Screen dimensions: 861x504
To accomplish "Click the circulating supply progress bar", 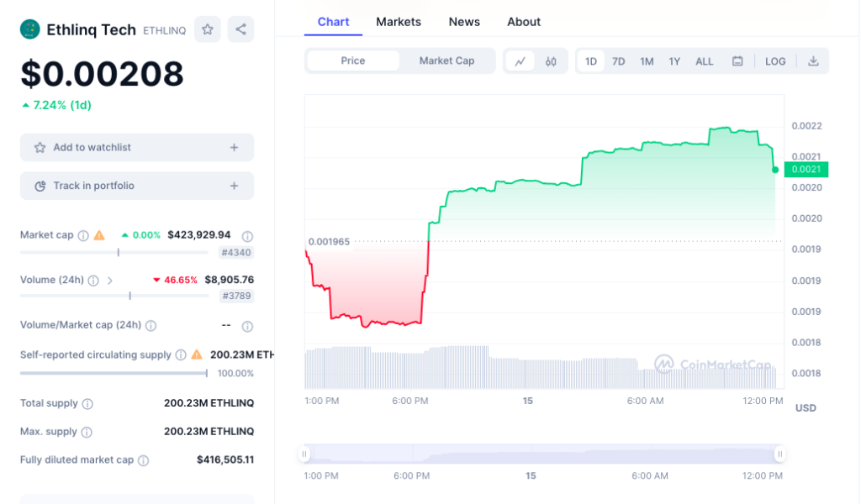I will (x=112, y=372).
